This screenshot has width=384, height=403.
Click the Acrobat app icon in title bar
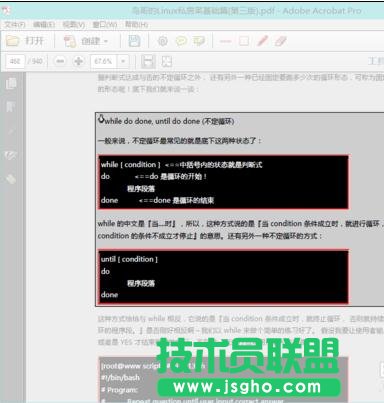click(x=7, y=11)
